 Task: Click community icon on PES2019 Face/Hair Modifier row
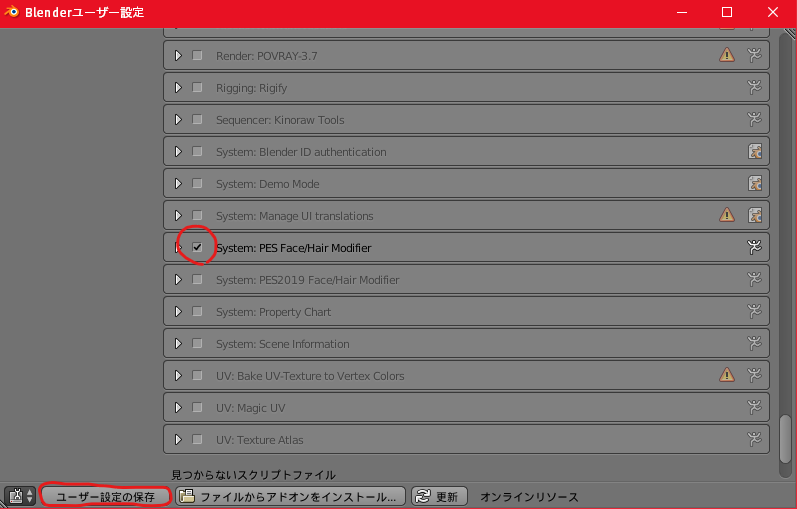click(x=755, y=279)
